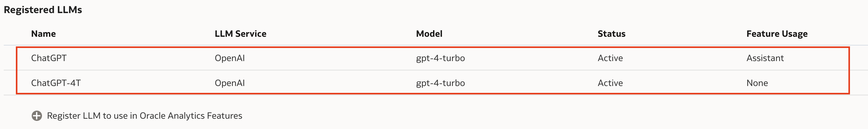Image resolution: width=868 pixels, height=129 pixels.
Task: Select the ChatGPT name in first row
Action: click(49, 58)
